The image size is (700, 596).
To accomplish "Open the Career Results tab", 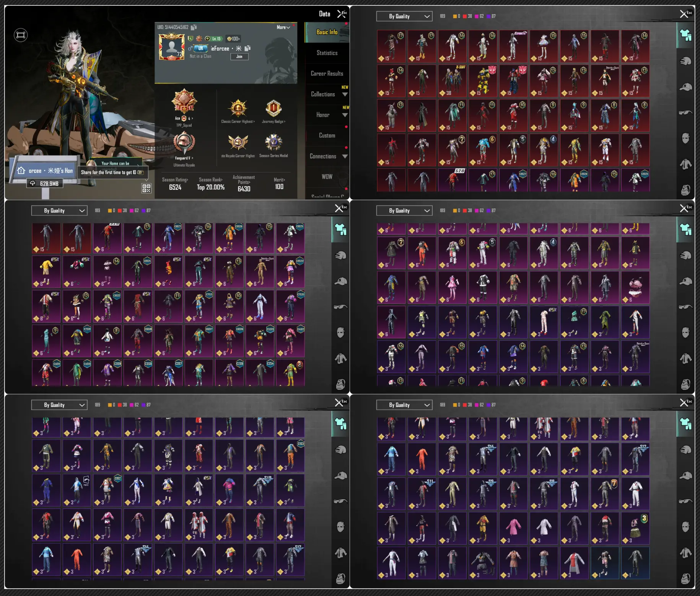I will (x=327, y=73).
